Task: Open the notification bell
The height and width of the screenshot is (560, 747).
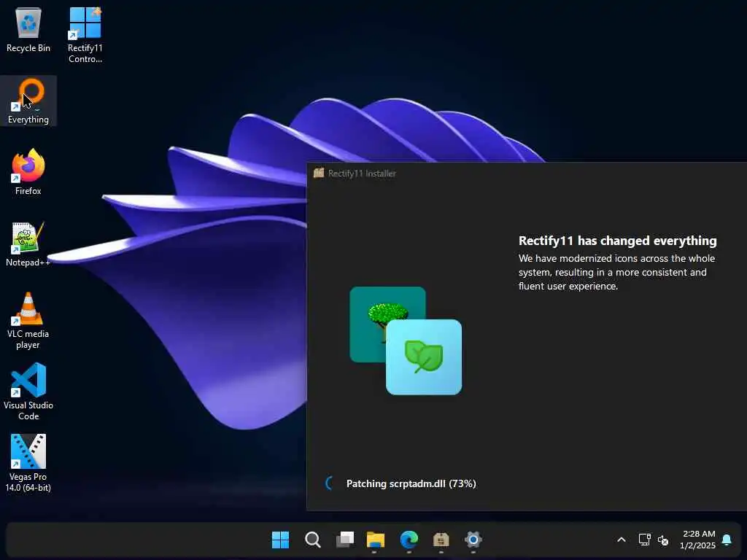Action: (727, 540)
